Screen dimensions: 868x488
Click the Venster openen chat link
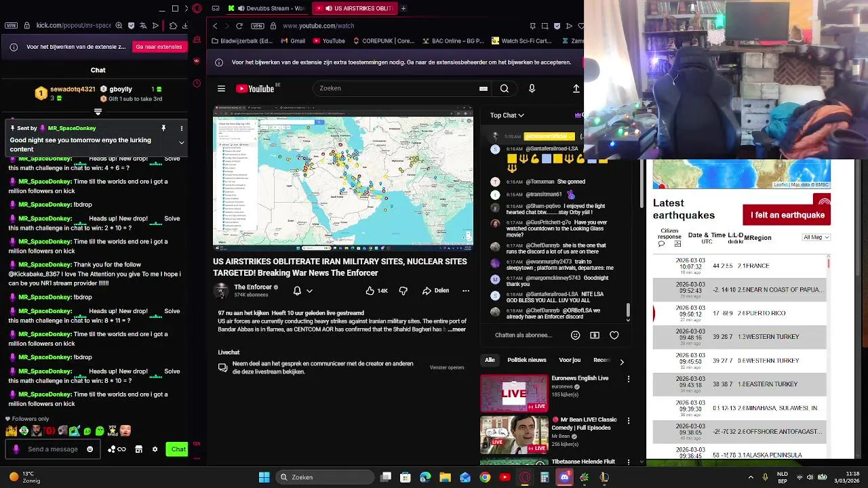447,367
